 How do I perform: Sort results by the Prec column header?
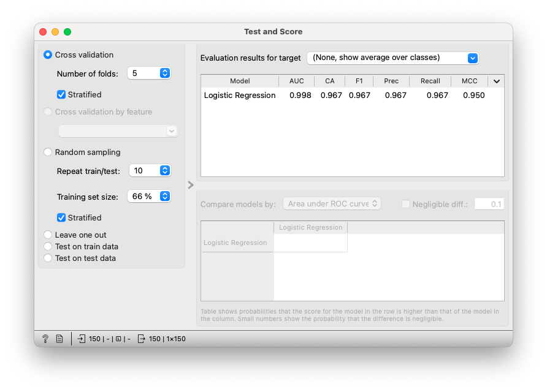[x=391, y=81]
